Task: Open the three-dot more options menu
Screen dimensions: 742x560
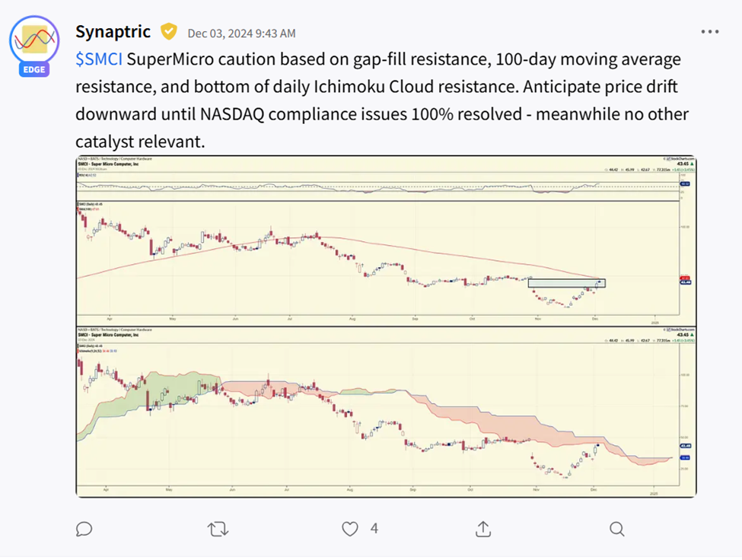Action: click(709, 32)
